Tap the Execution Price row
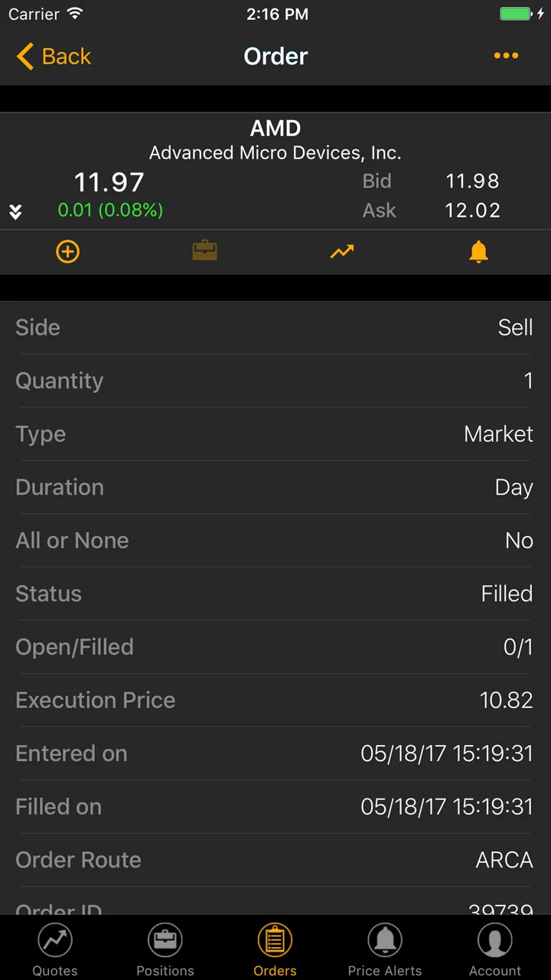The height and width of the screenshot is (980, 551). [x=275, y=700]
